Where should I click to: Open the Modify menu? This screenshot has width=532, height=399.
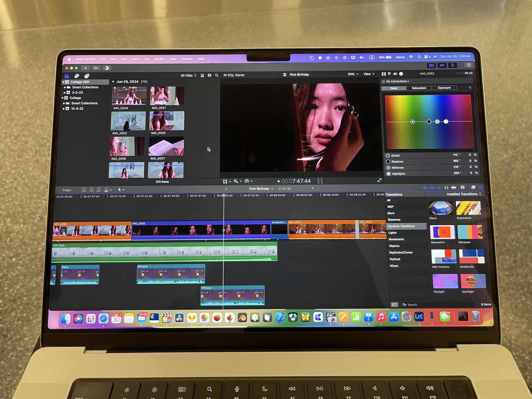[x=159, y=59]
